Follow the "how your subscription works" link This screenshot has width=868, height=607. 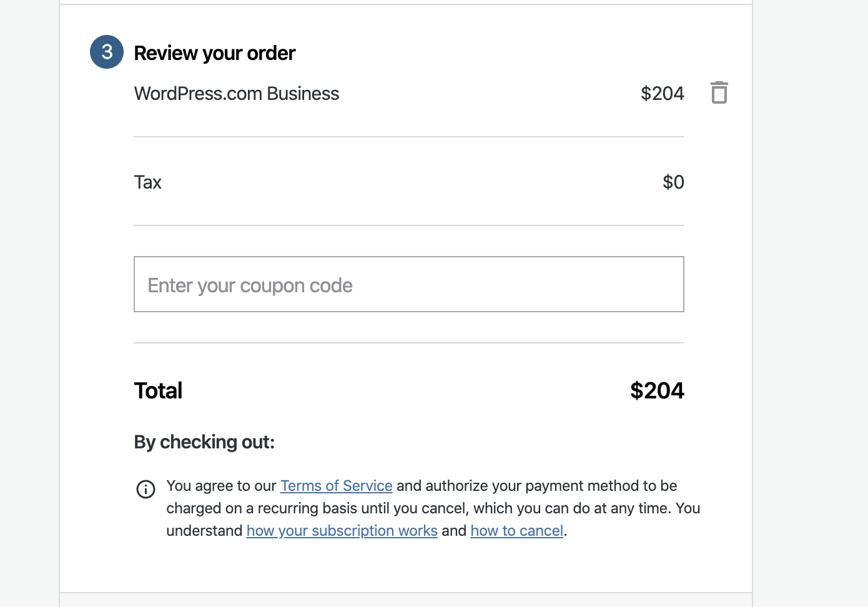tap(342, 531)
